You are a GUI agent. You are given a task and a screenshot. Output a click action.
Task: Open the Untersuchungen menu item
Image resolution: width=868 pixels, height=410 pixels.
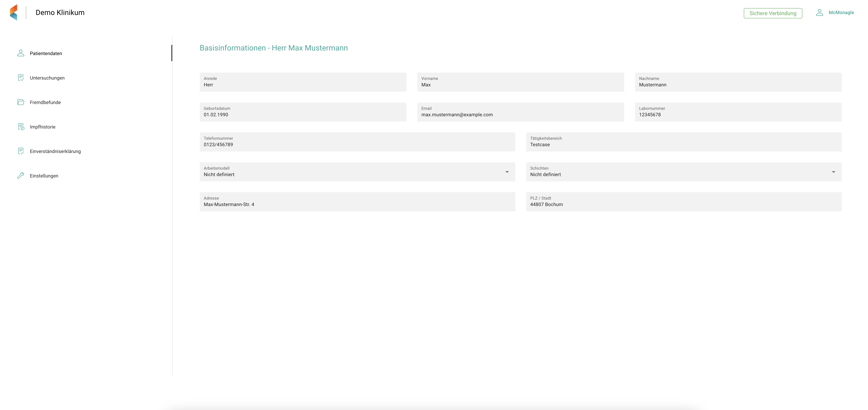tap(47, 78)
